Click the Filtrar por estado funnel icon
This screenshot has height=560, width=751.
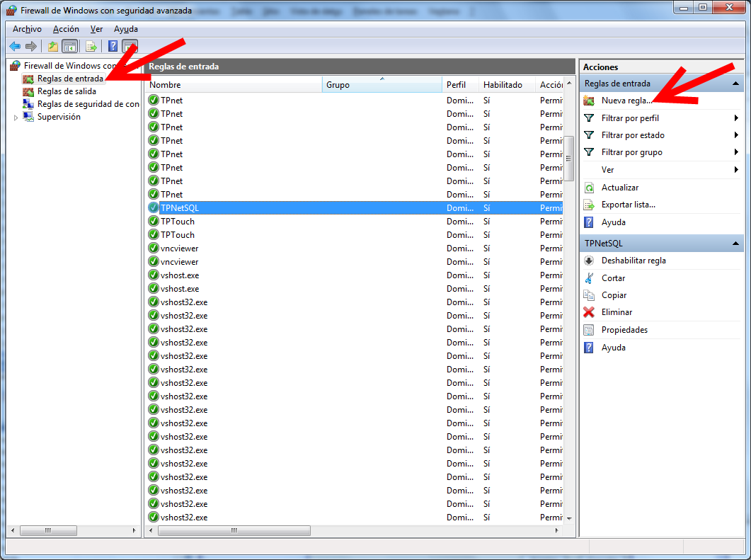click(589, 135)
